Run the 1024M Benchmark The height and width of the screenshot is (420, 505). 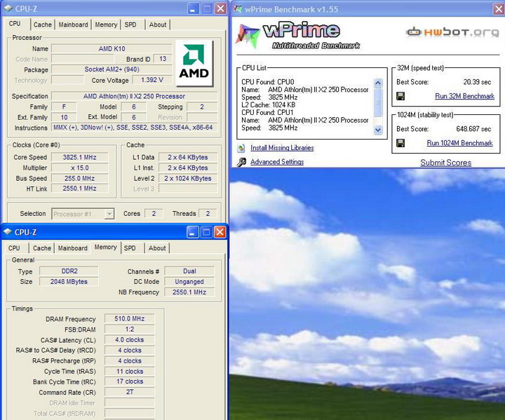[459, 143]
